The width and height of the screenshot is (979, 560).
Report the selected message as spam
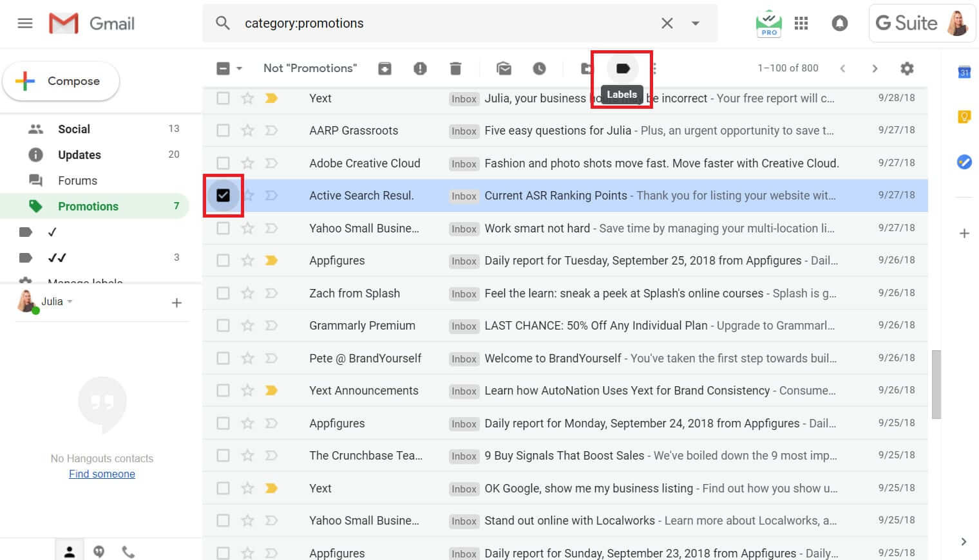tap(420, 68)
